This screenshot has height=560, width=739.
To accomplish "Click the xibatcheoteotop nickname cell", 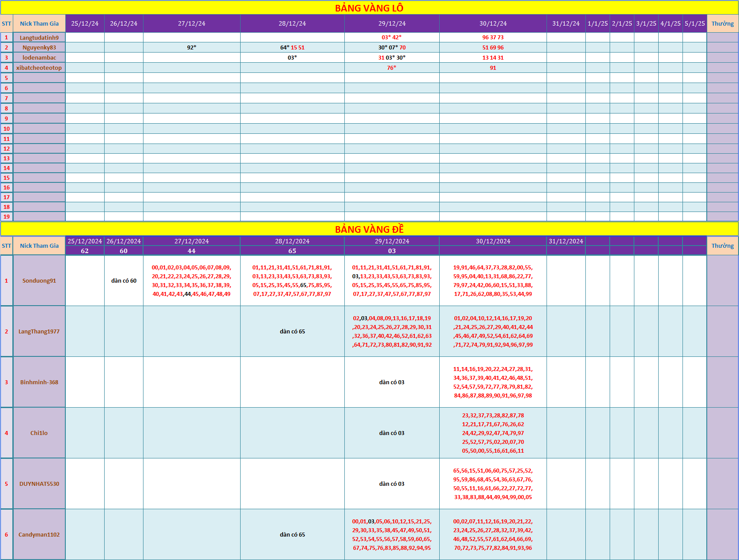I will (39, 68).
